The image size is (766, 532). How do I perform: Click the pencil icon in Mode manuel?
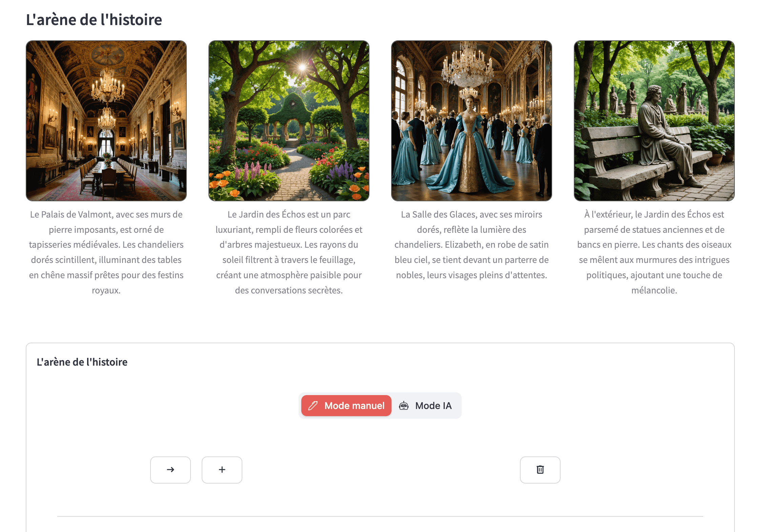pyautogui.click(x=313, y=406)
